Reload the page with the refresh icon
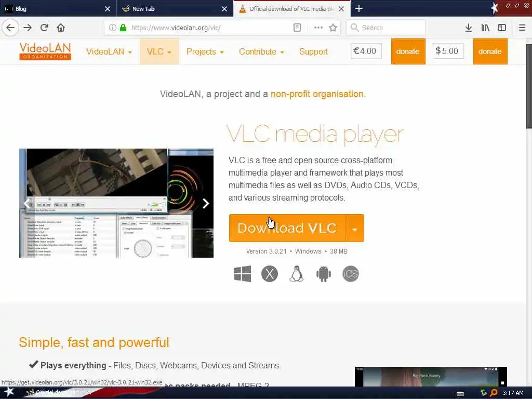Viewport: 532px width, 399px height. point(44,28)
